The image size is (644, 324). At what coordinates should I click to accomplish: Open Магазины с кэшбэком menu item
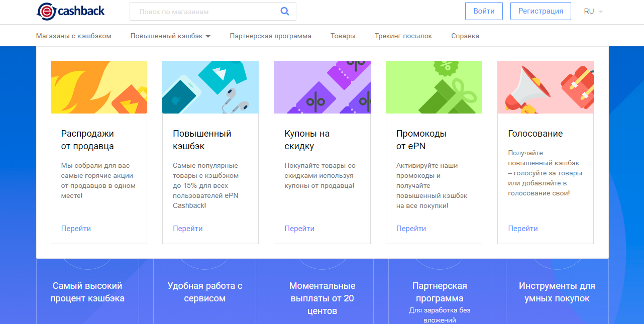coord(74,36)
